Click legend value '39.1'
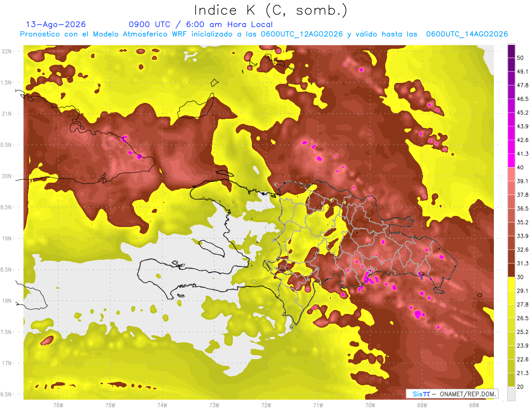 point(522,181)
